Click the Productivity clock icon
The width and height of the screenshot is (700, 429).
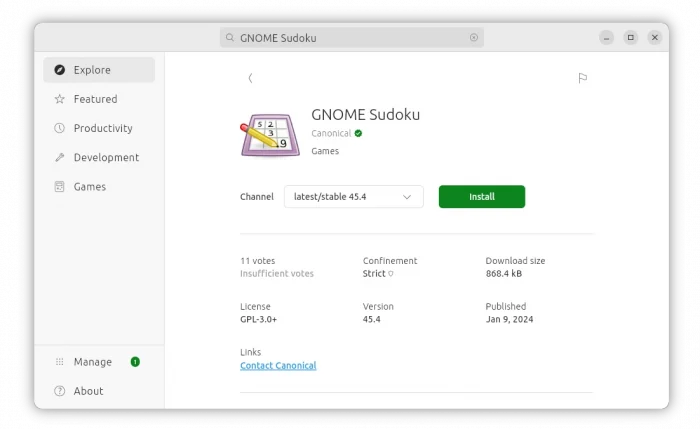click(x=60, y=128)
